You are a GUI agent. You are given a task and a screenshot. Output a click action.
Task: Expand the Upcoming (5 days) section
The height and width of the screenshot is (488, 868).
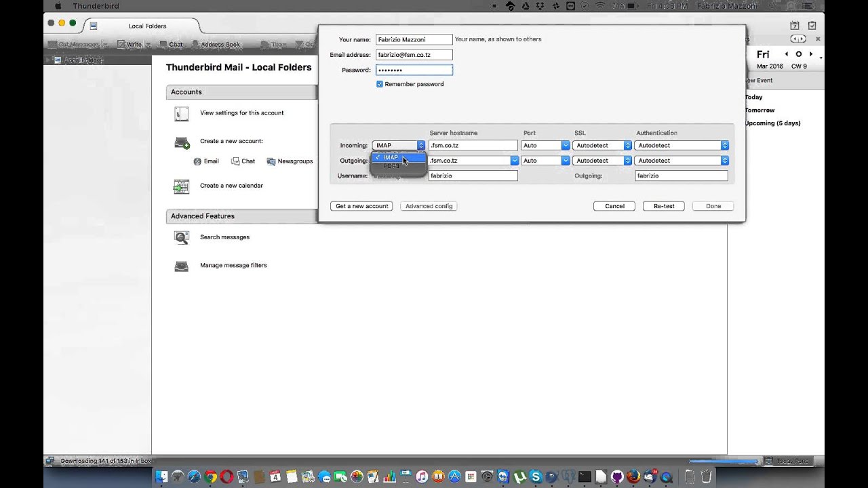(772, 123)
